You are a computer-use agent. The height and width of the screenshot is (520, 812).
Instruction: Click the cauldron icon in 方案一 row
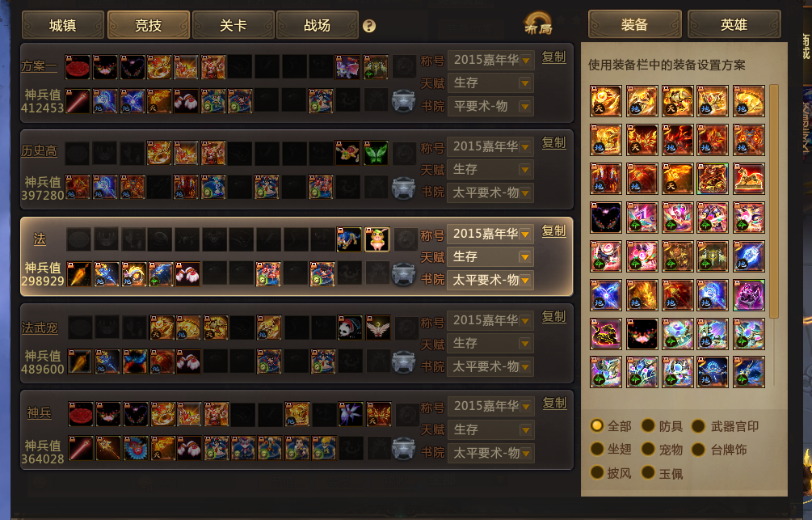click(x=403, y=100)
